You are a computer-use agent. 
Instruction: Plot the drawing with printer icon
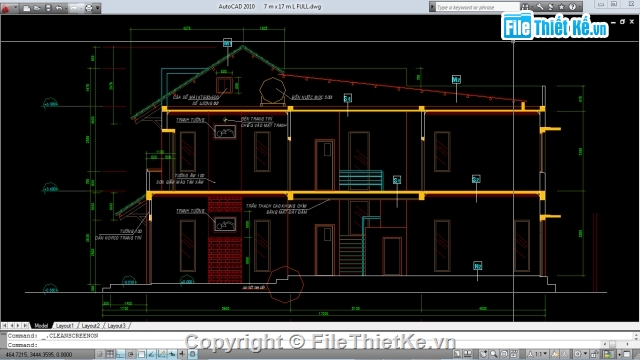pos(89,8)
